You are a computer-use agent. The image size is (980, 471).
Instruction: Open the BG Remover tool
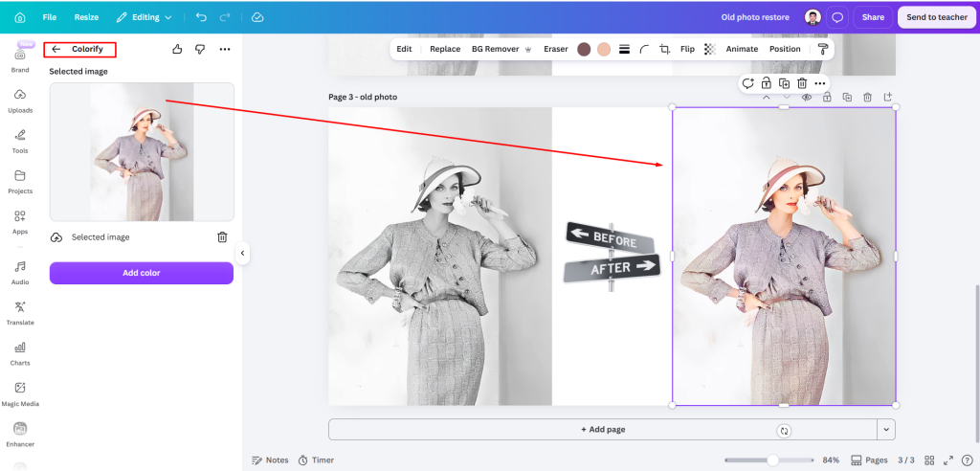(501, 49)
